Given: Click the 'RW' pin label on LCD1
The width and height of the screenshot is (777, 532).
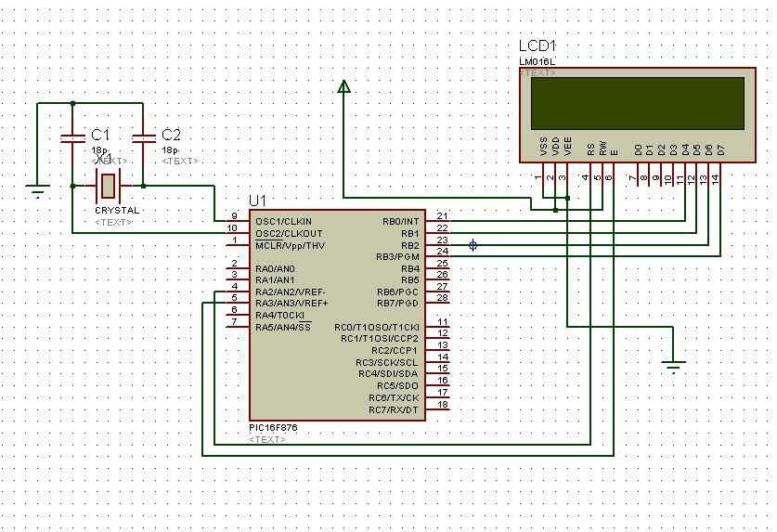Looking at the screenshot, I should click(x=602, y=149).
